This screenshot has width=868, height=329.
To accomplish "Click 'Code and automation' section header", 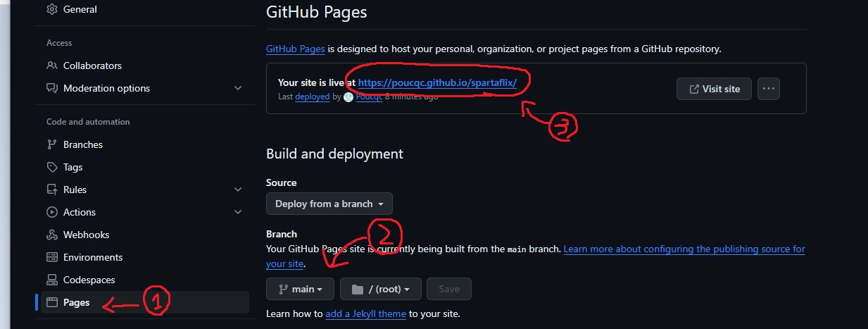I will (88, 122).
